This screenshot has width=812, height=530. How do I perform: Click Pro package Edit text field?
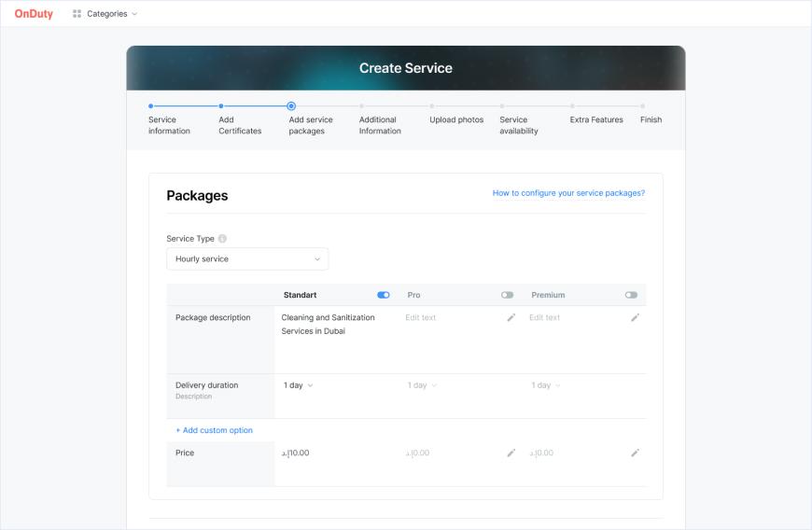pyautogui.click(x=421, y=317)
